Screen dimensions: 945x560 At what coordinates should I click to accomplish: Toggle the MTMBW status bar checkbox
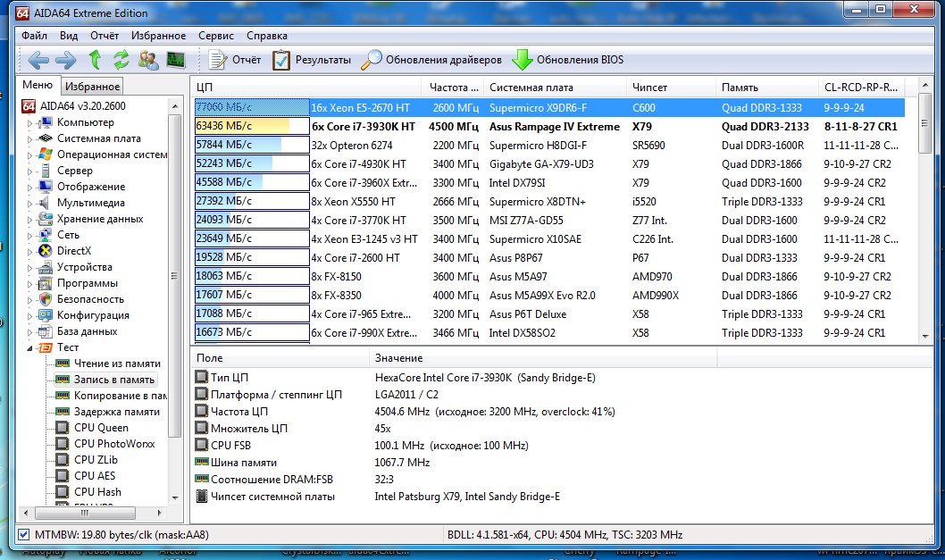pos(23,535)
